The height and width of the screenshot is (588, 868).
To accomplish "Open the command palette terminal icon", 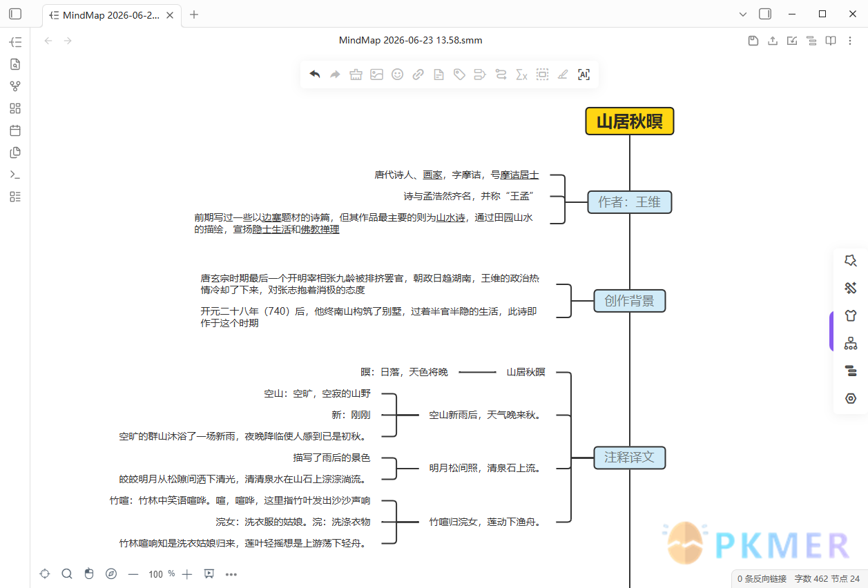I will pyautogui.click(x=15, y=175).
